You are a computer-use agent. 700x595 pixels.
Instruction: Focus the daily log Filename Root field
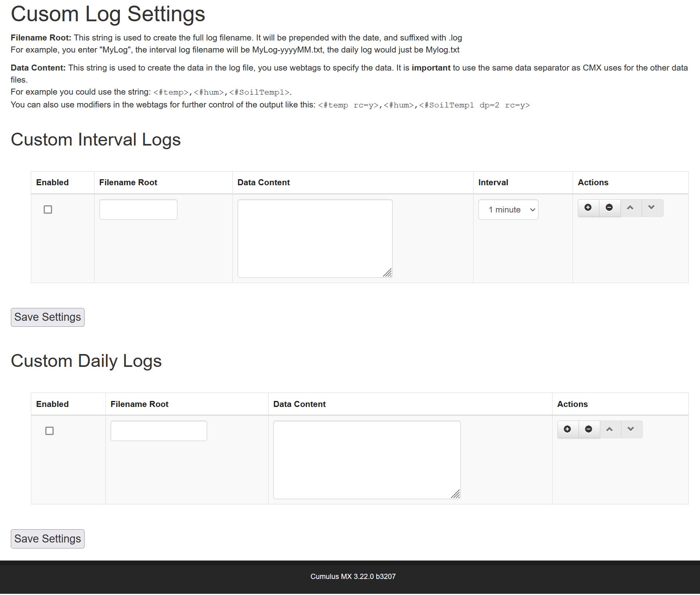[159, 431]
